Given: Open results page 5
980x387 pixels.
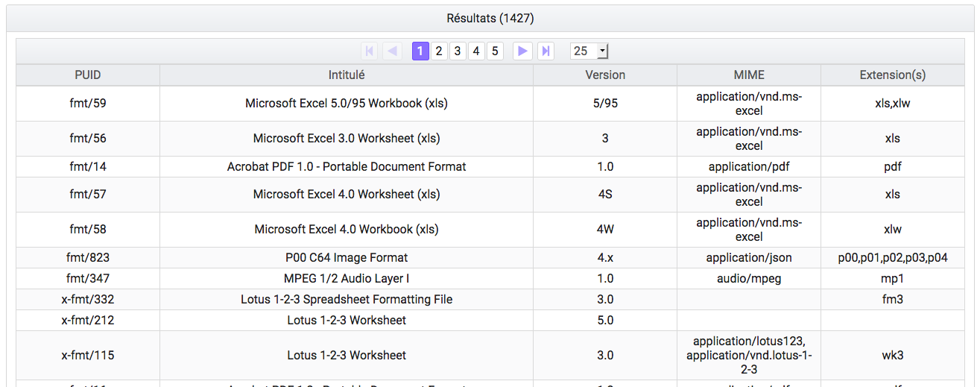Looking at the screenshot, I should (495, 51).
